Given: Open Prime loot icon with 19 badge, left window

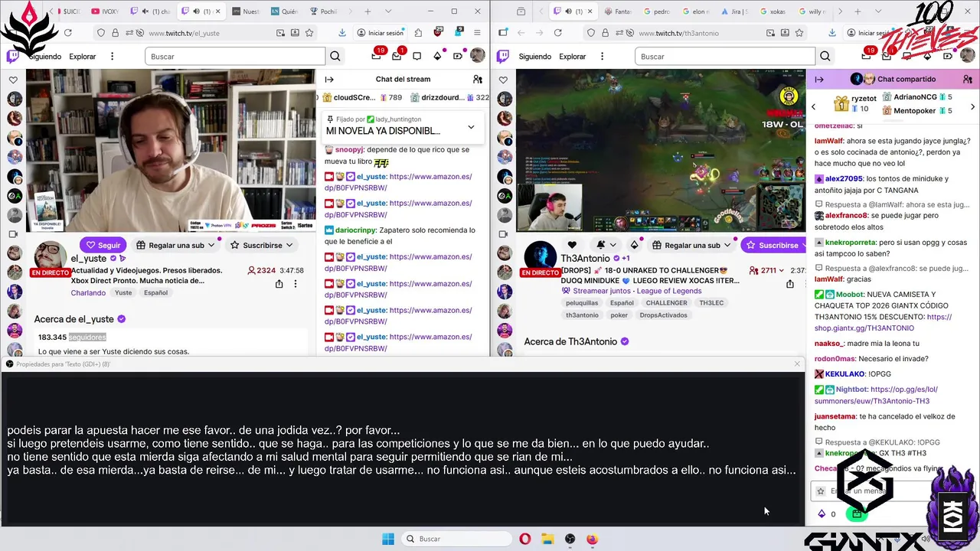Looking at the screenshot, I should (376, 56).
